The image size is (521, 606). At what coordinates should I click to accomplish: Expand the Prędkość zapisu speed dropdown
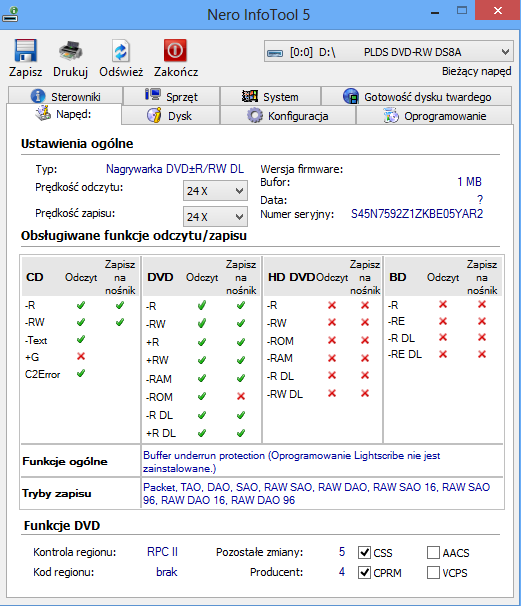pos(215,217)
